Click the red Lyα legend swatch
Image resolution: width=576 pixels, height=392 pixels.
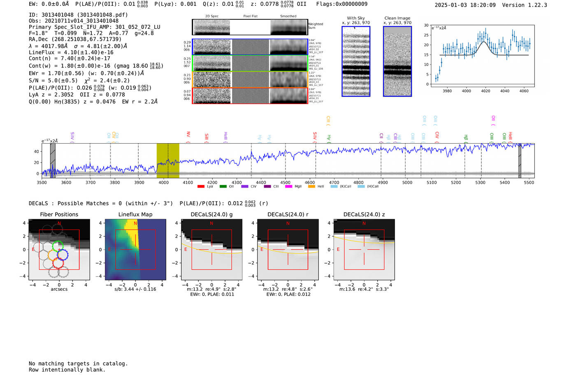point(201,187)
